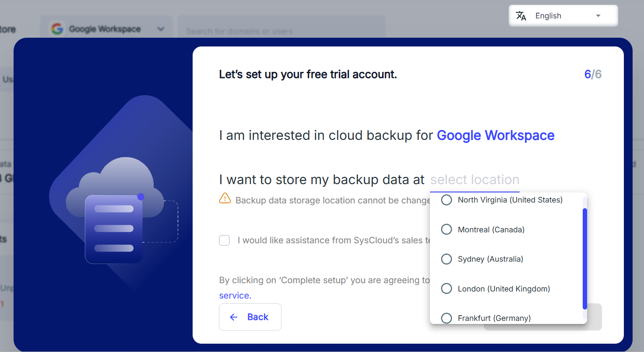This screenshot has height=352, width=644.
Task: Focus the search for domains or users field
Action: 282,31
